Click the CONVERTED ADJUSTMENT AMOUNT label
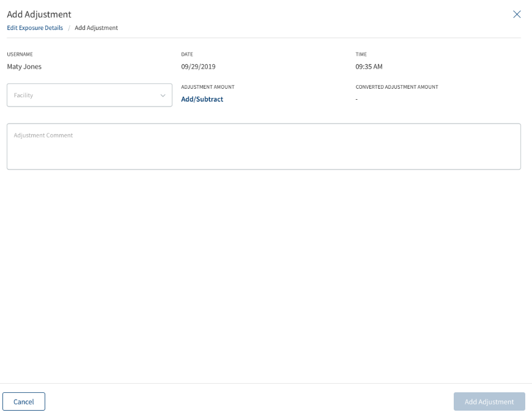 click(397, 87)
